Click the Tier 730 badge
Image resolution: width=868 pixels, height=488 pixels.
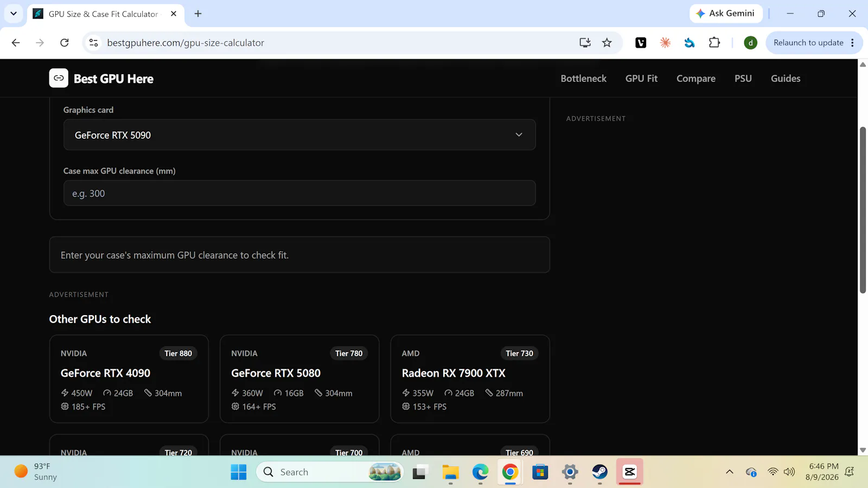tap(519, 353)
